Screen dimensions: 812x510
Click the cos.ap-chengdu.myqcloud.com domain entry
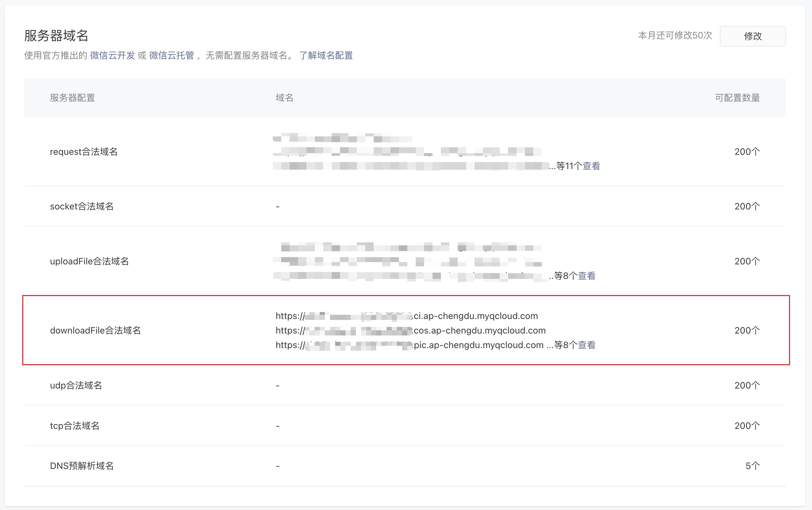pos(411,330)
